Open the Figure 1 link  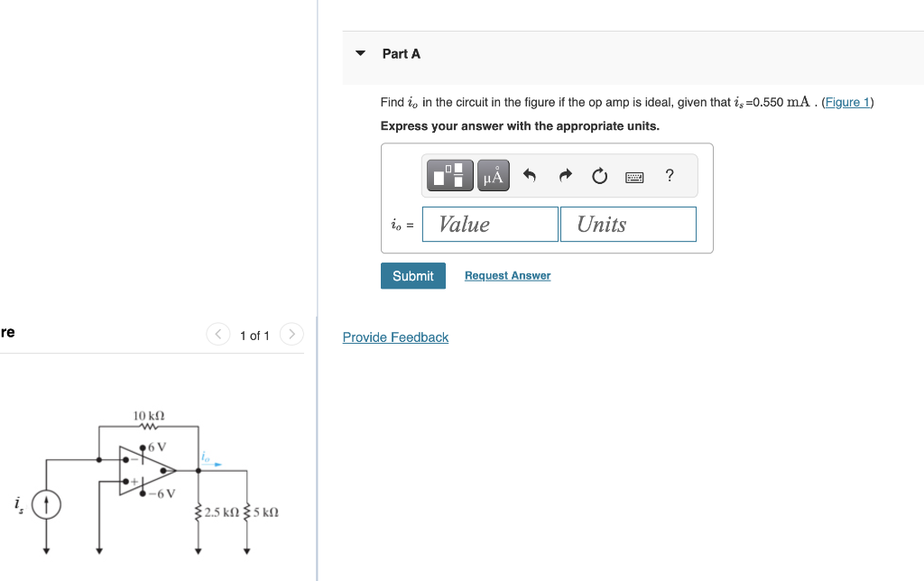(846, 102)
